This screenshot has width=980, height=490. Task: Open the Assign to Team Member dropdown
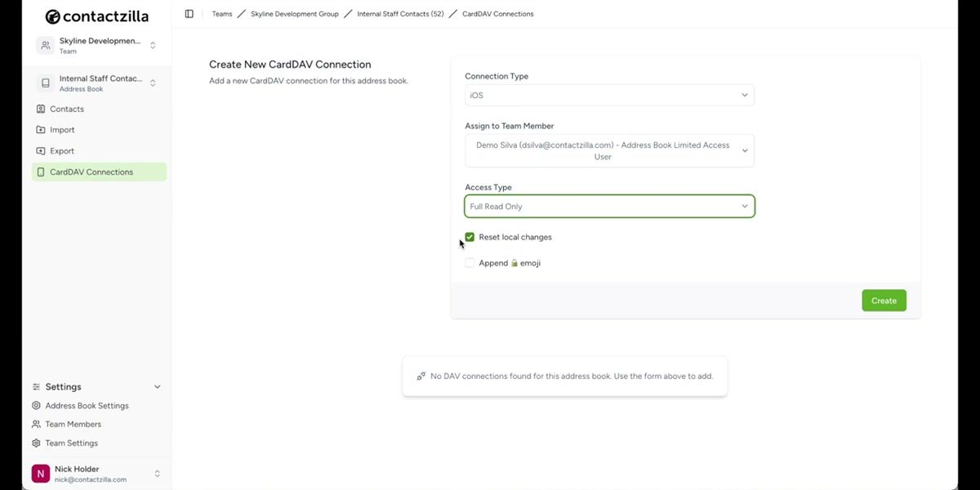click(x=609, y=151)
